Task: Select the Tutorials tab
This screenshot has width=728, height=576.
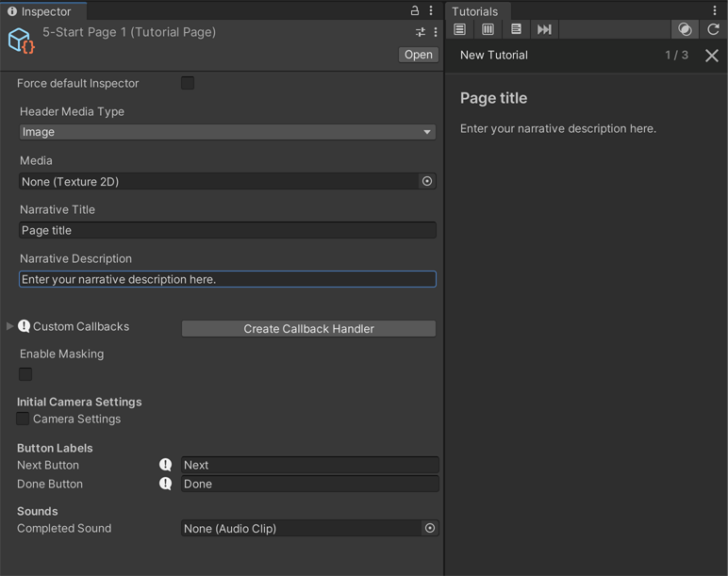Action: 474,11
